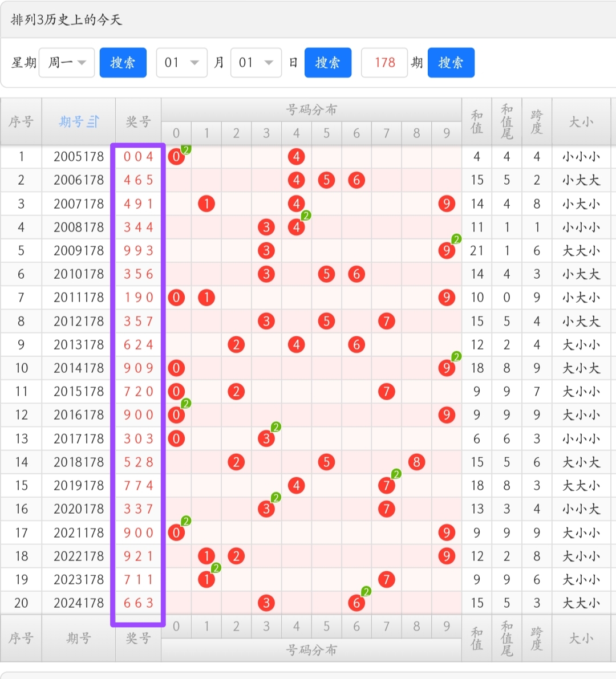Image resolution: width=616 pixels, height=679 pixels.
Task: Select issue number 2024178
Action: tap(79, 603)
